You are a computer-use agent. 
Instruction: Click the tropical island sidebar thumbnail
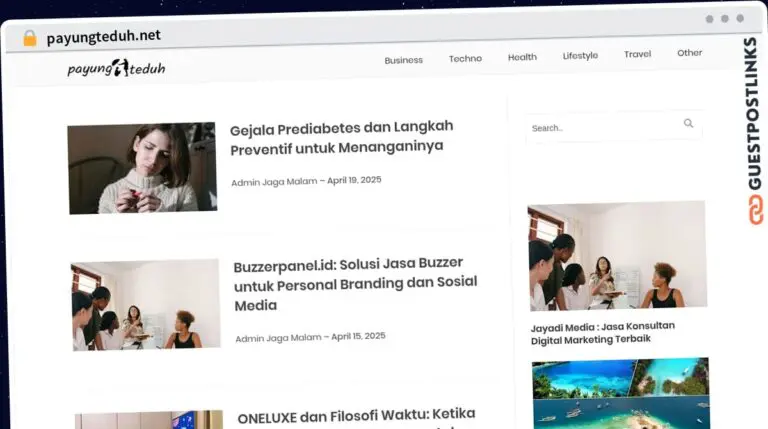(x=620, y=393)
